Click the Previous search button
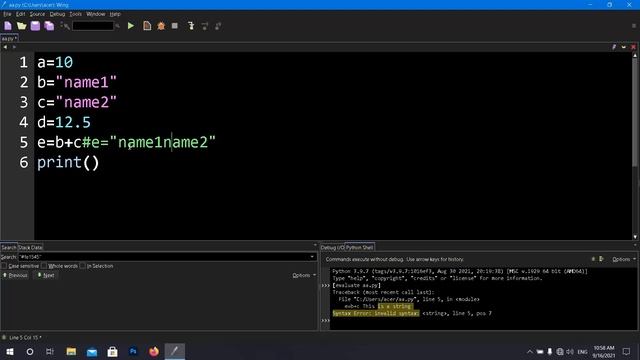 tap(15, 276)
